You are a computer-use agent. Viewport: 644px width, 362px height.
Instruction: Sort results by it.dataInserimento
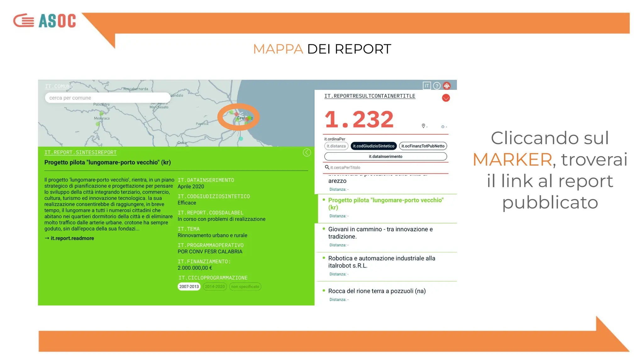coord(386,156)
